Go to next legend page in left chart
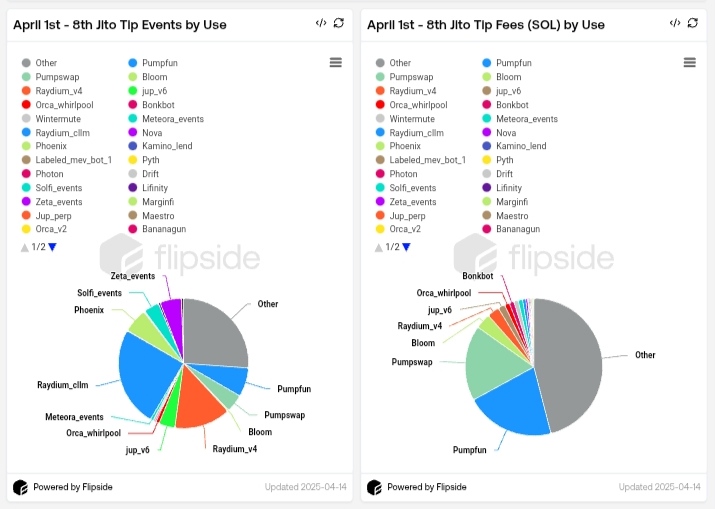This screenshot has height=509, width=716. pyautogui.click(x=53, y=247)
